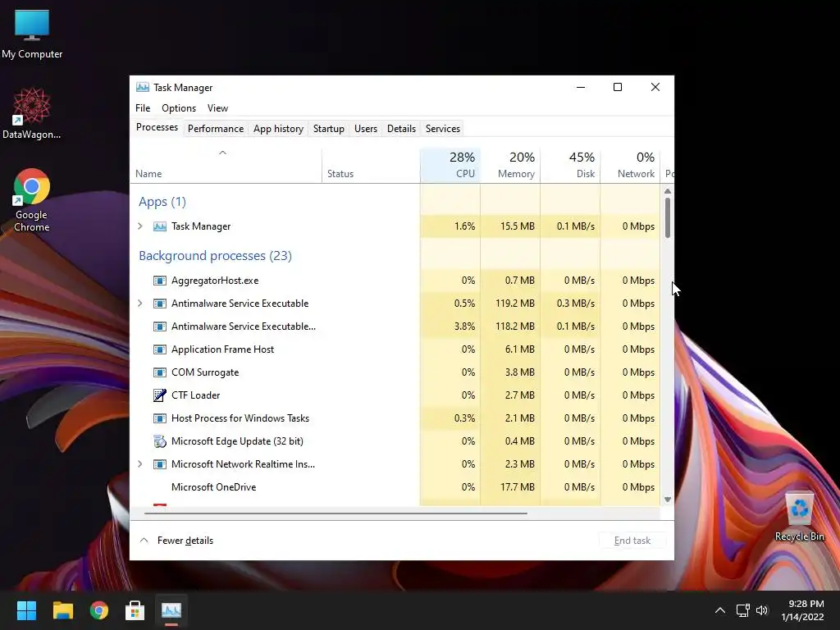Select the second Antimalware Service Executable... row
The image size is (840, 630).
(x=395, y=326)
